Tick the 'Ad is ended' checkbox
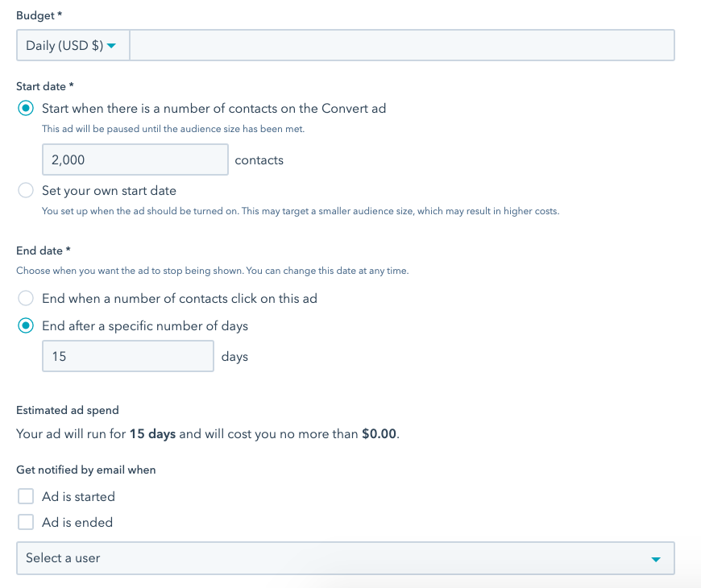This screenshot has height=588, width=701. (27, 522)
